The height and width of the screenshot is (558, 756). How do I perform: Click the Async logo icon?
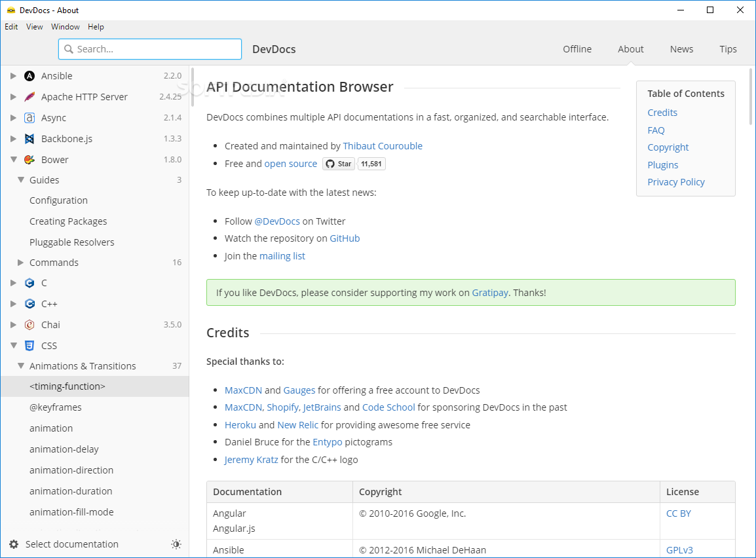tap(29, 118)
